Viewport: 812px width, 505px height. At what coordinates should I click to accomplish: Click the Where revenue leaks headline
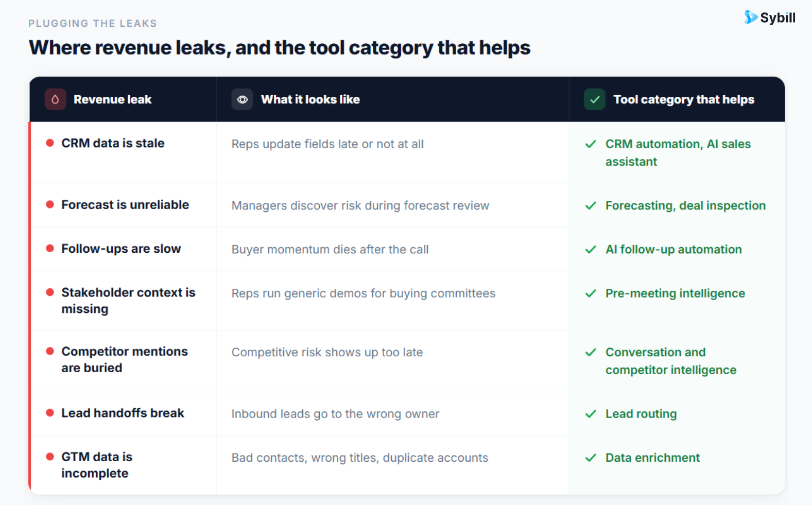280,48
